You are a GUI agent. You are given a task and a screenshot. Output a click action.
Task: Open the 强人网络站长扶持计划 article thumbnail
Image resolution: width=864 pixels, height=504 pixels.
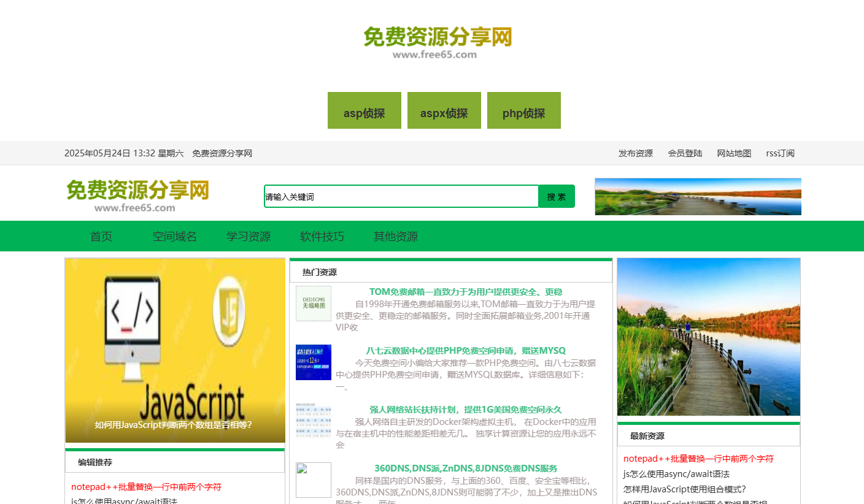(x=313, y=421)
